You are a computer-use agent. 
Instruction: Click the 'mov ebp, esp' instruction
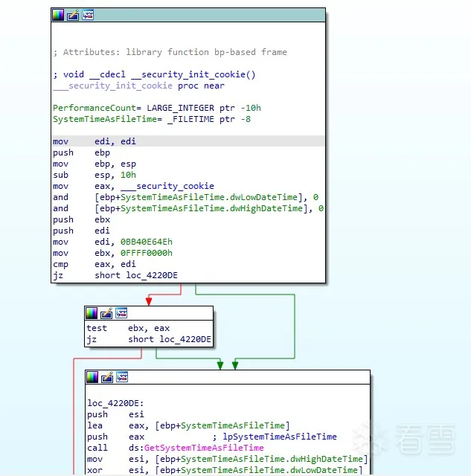(x=94, y=164)
